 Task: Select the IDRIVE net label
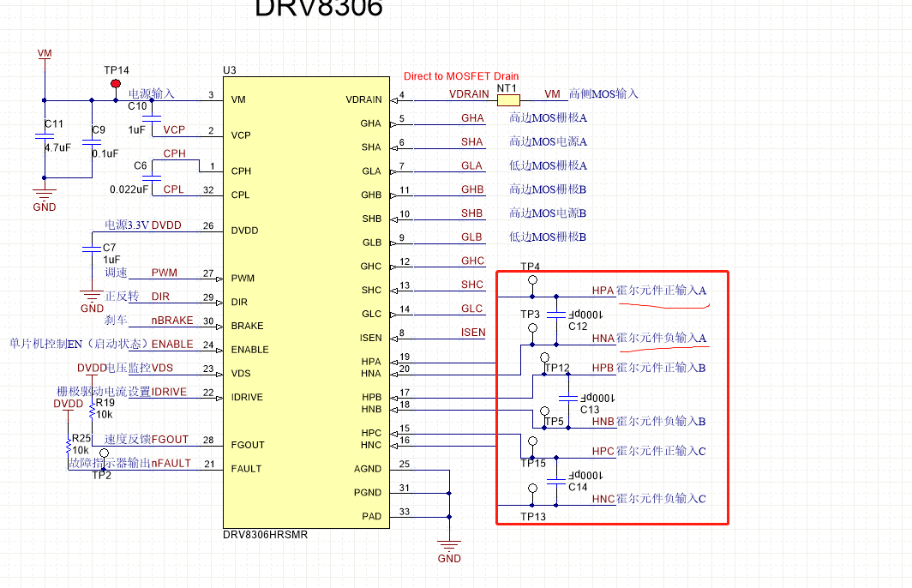[169, 392]
